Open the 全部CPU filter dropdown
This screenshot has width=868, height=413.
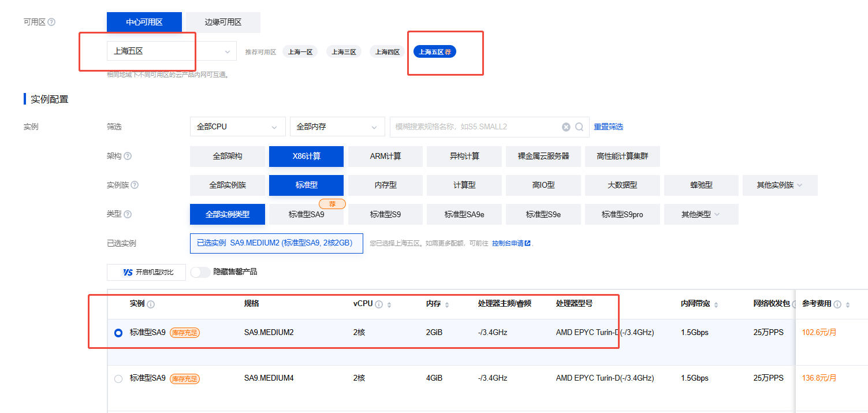click(237, 126)
